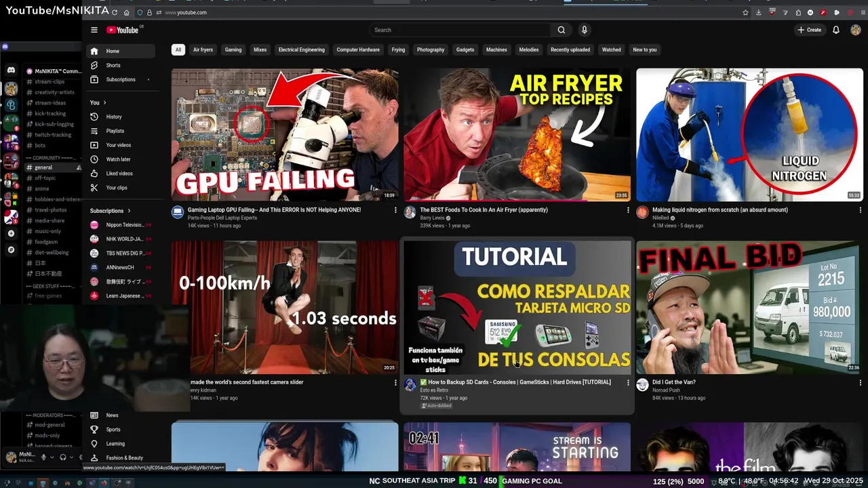The width and height of the screenshot is (868, 488).
Task: Start voice search with the microphone
Action: coord(584,30)
